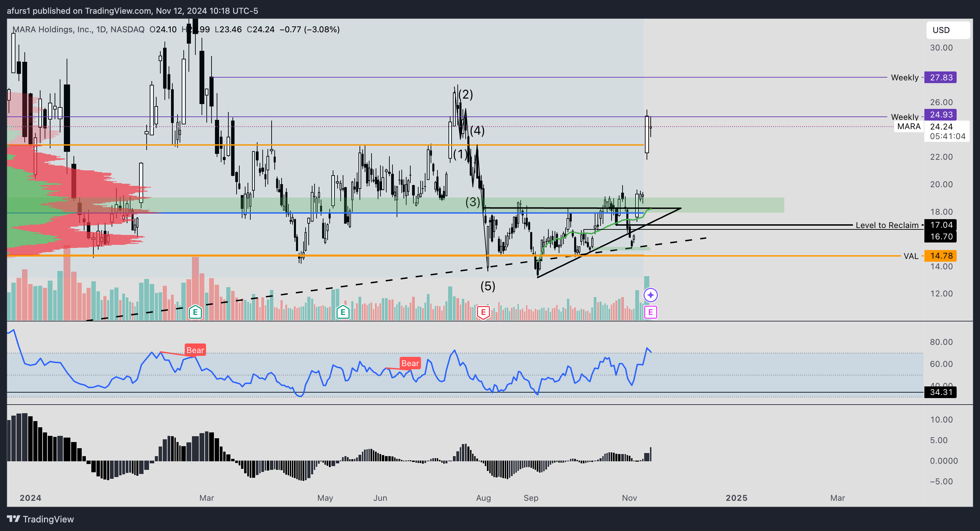
Task: Click the Mar time axis label under February's bars
Action: point(207,498)
